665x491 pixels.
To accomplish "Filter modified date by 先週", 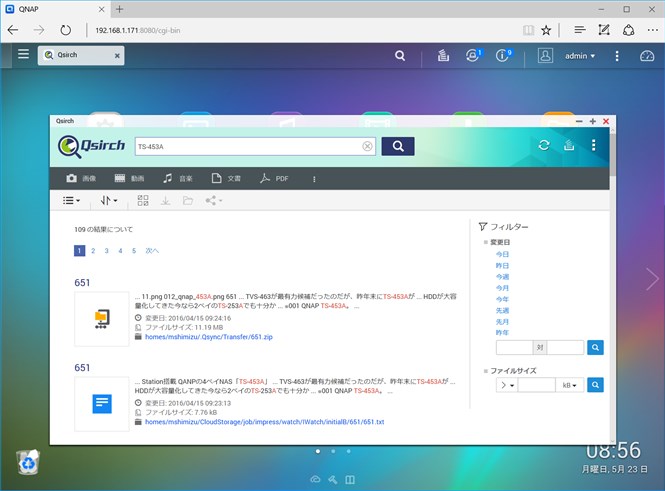I will point(502,310).
